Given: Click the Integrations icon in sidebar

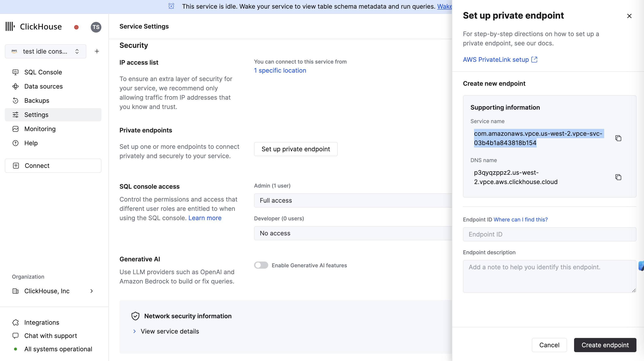Looking at the screenshot, I should 15,322.
